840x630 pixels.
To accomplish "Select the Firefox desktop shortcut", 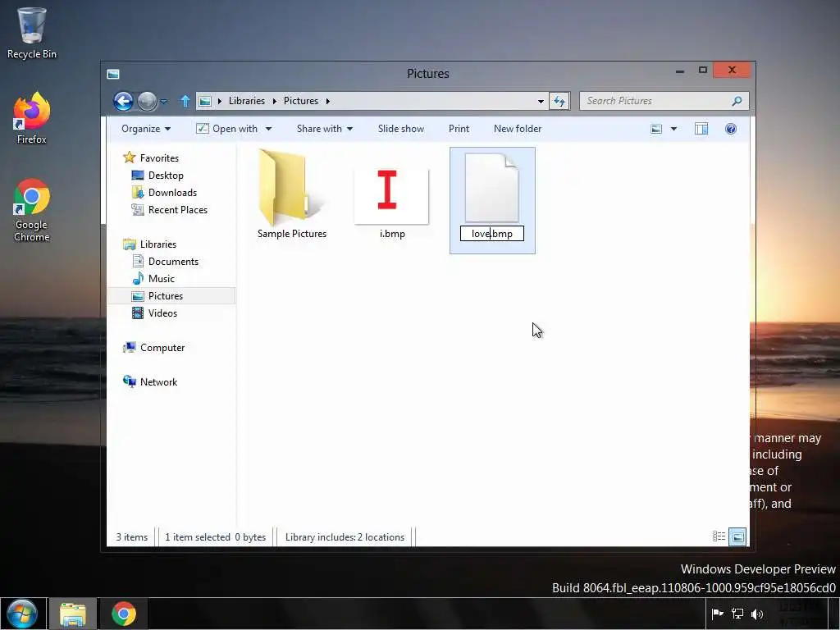I will pyautogui.click(x=32, y=118).
